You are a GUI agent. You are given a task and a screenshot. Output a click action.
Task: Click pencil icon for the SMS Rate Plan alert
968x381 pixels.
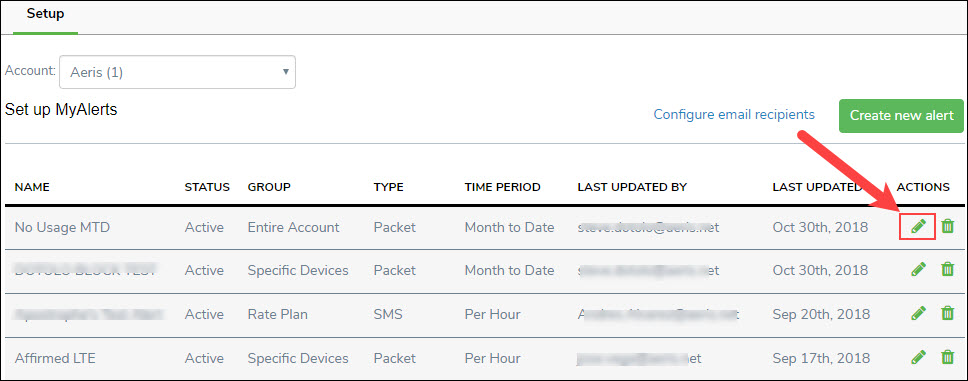[919, 313]
